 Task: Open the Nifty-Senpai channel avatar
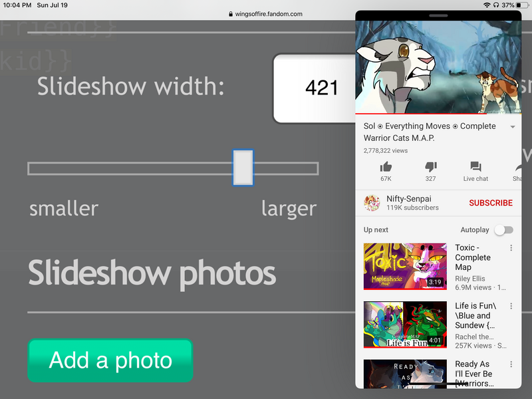coord(372,203)
